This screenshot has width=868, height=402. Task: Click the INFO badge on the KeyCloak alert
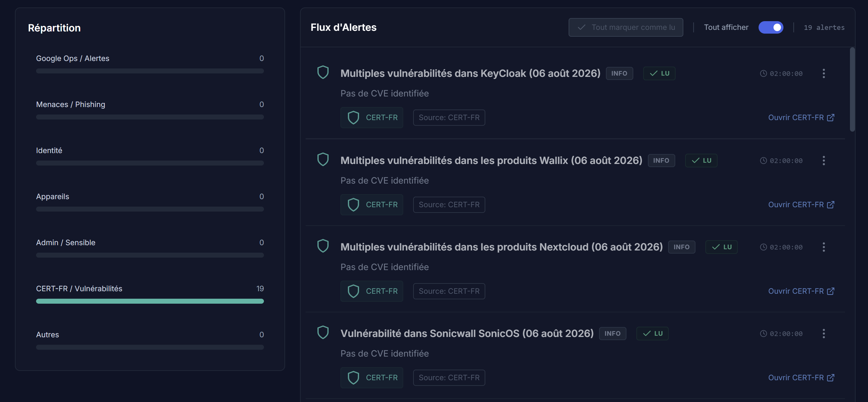pos(619,73)
